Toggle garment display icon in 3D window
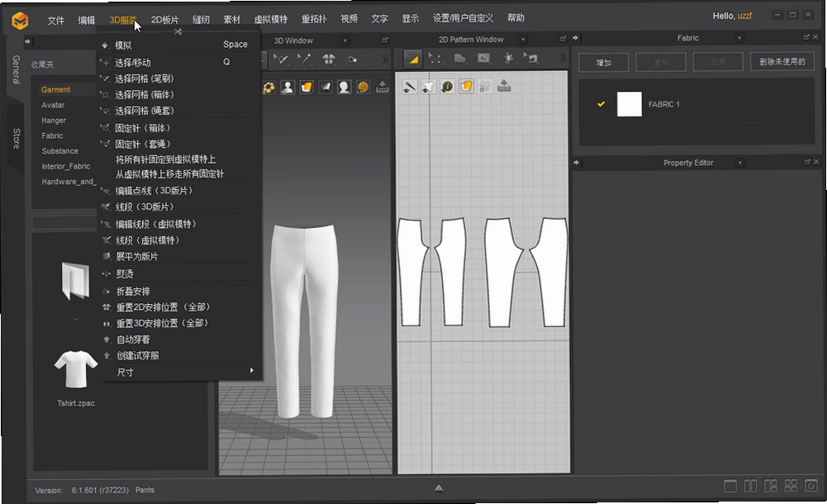Viewport: 827px width, 504px height. click(x=307, y=88)
